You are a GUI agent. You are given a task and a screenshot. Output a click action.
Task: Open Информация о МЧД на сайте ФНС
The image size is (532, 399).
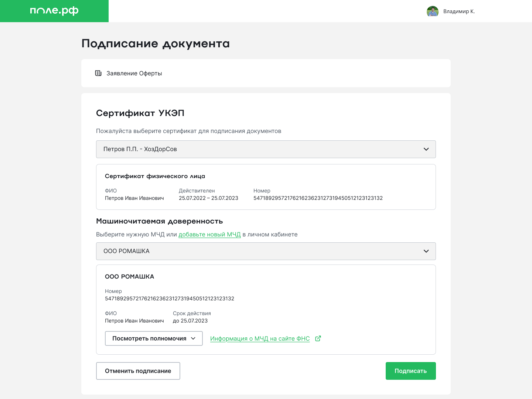pyautogui.click(x=260, y=339)
